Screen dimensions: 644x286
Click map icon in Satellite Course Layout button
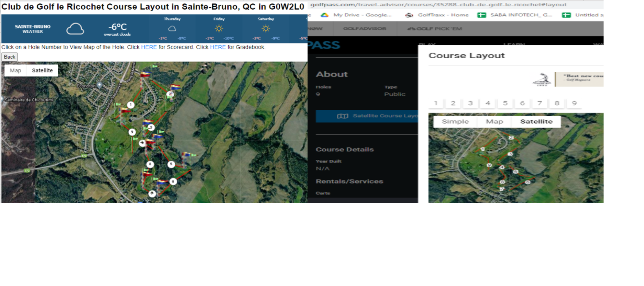pos(342,116)
